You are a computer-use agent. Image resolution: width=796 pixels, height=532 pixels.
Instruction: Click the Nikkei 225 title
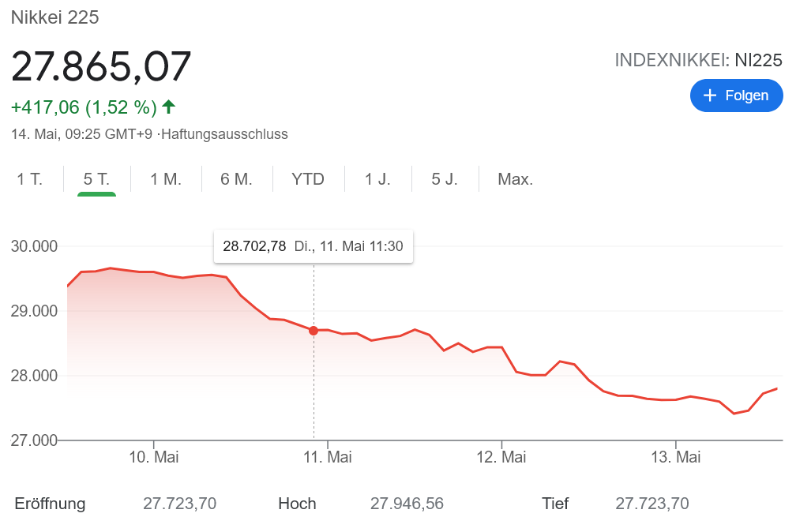(x=54, y=17)
